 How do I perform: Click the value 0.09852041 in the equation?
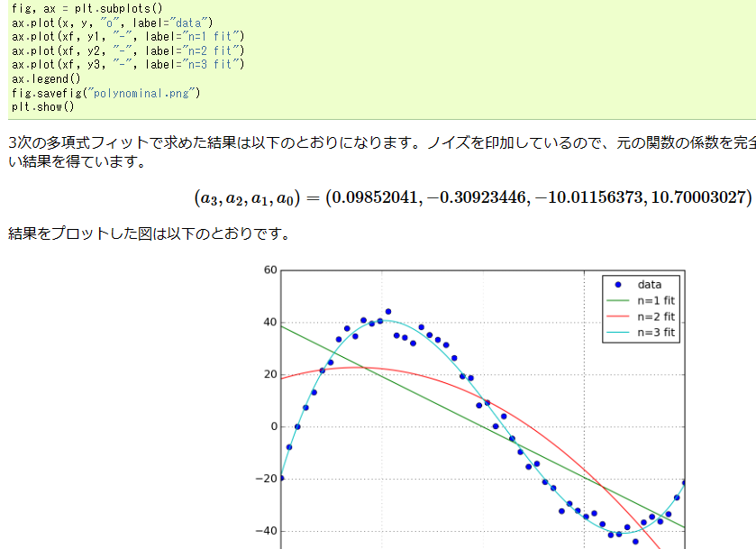[375, 197]
